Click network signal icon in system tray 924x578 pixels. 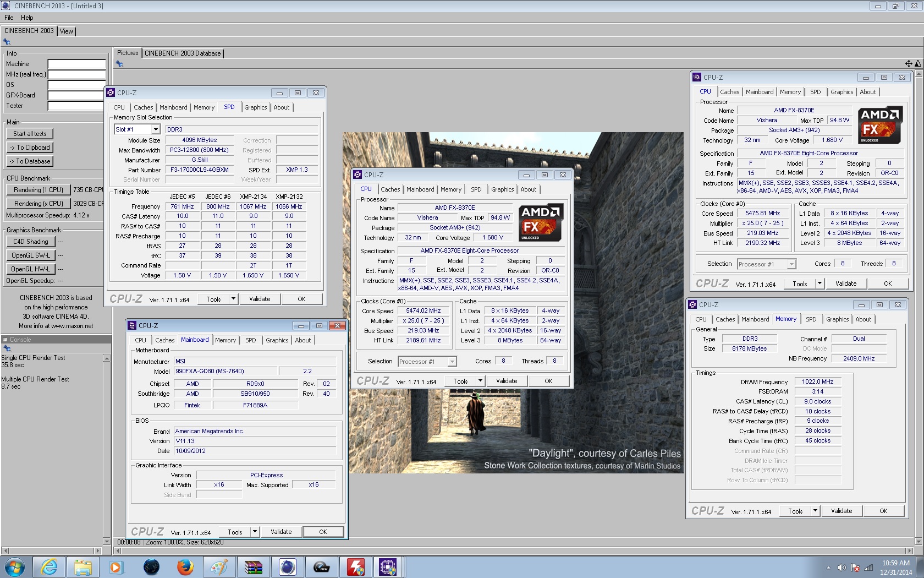coord(868,568)
